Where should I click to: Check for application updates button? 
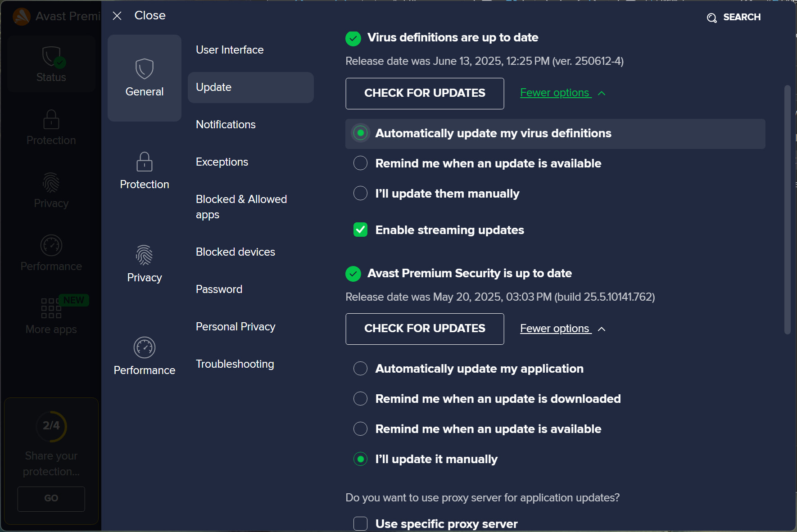click(x=425, y=329)
